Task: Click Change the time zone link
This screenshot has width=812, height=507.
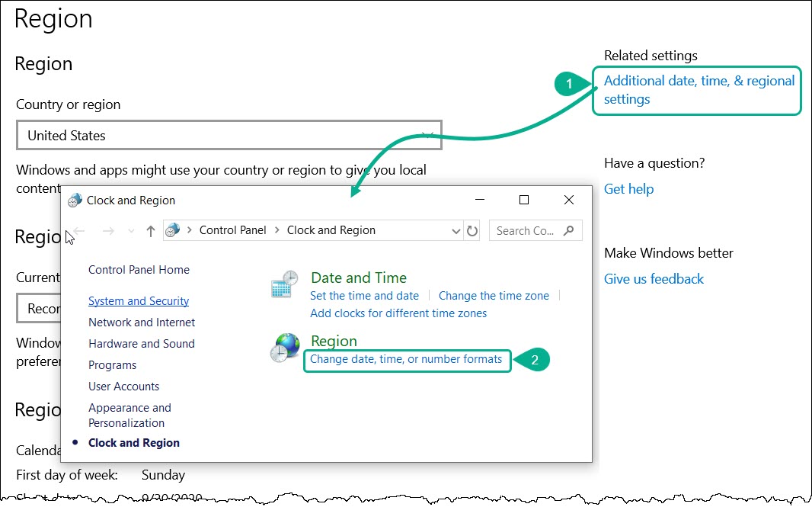Action: (494, 296)
